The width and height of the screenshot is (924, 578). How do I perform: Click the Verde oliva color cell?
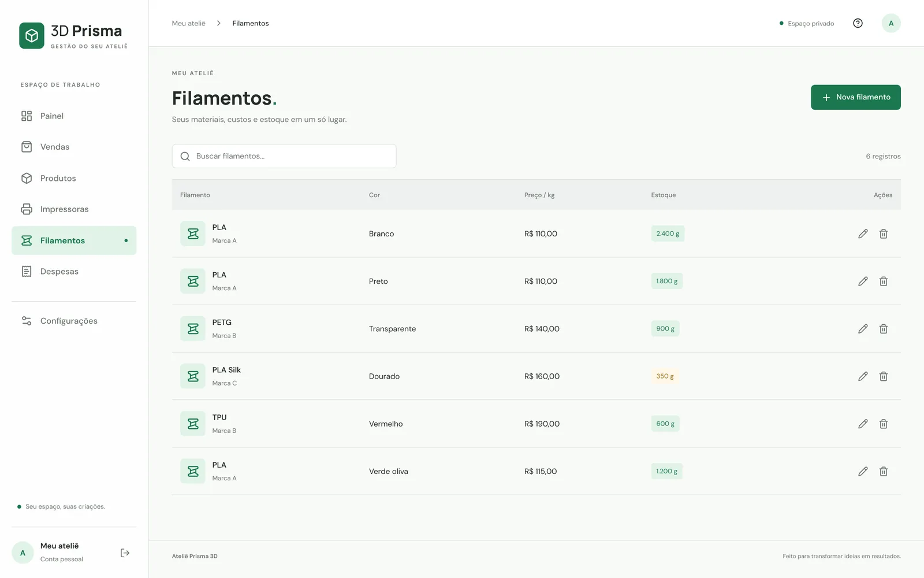tap(389, 471)
